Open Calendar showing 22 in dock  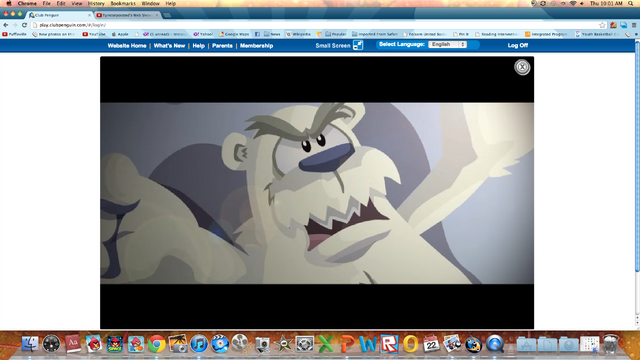pyautogui.click(x=431, y=344)
